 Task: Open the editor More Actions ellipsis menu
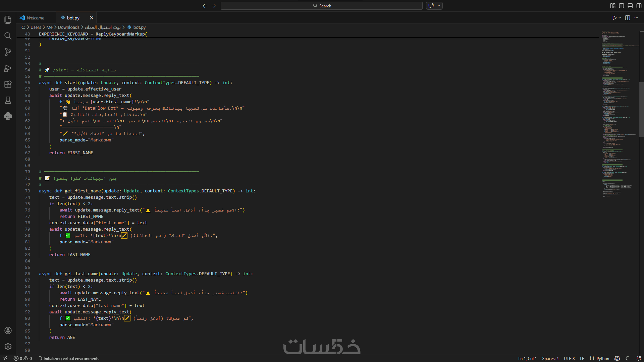636,18
